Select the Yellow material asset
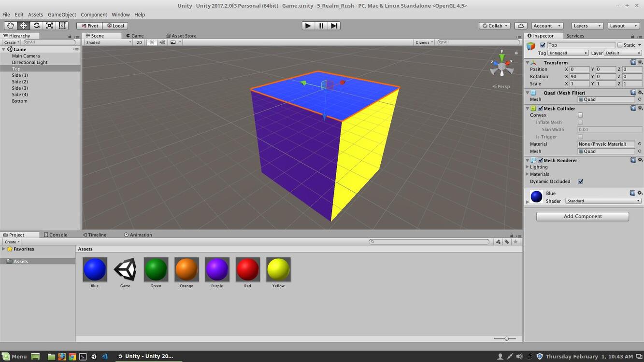 click(x=278, y=273)
